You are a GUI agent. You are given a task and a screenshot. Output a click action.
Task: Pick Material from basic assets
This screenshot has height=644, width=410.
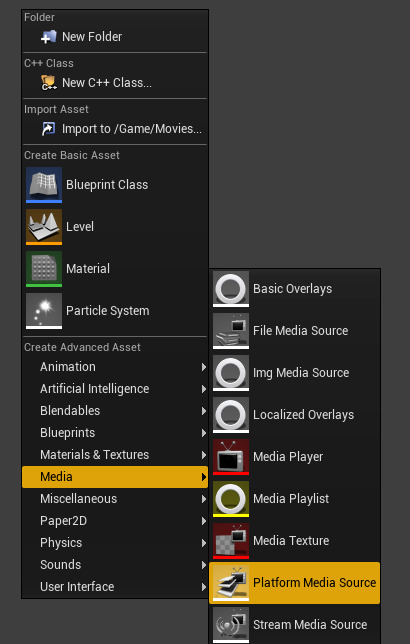pos(88,269)
